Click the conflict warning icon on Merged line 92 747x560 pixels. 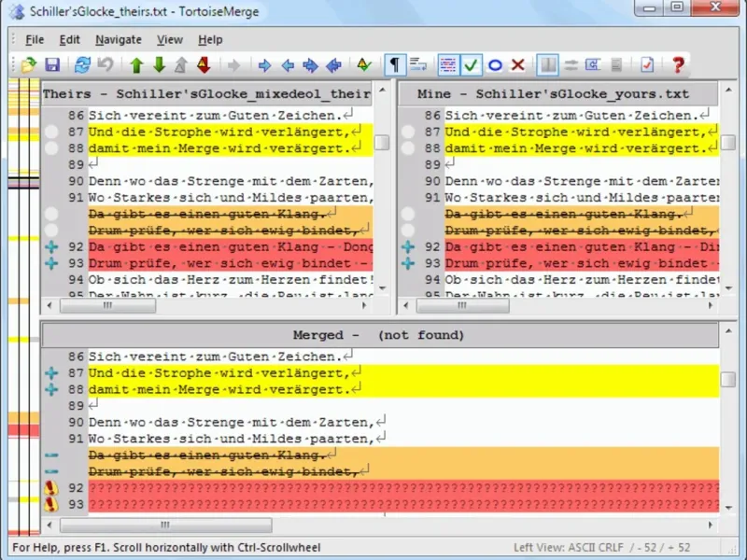coord(51,487)
